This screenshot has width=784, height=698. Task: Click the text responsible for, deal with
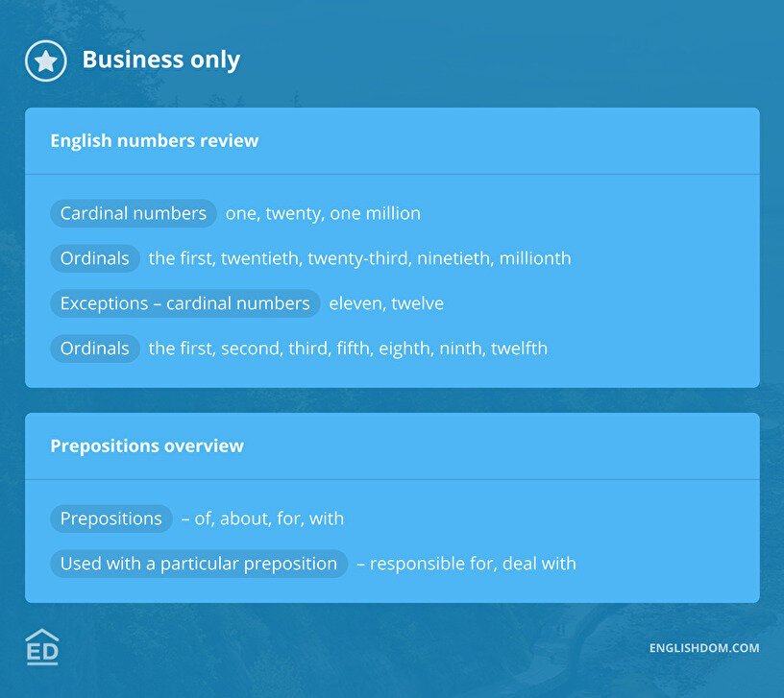pos(466,564)
